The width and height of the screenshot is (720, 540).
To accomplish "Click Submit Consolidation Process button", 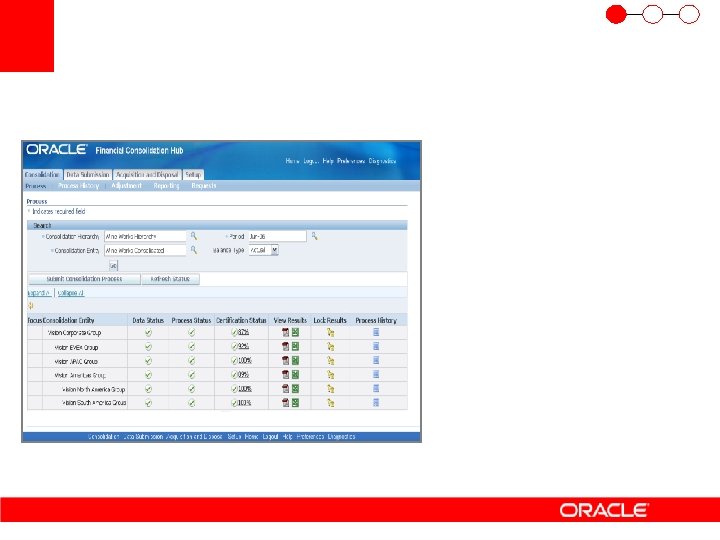I will (x=84, y=279).
